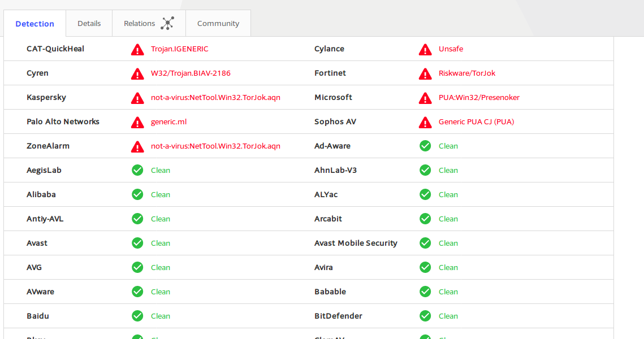Switch to the Details tab
This screenshot has width=644, height=339.
(x=89, y=23)
